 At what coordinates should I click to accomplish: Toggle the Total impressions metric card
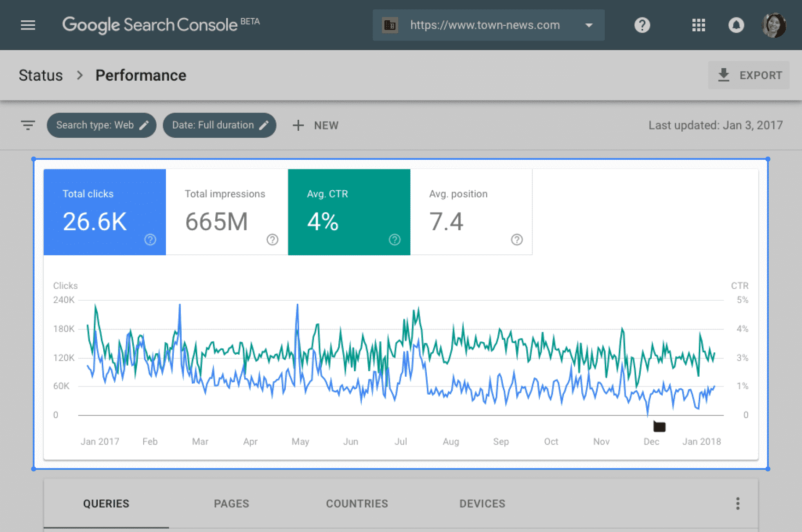click(x=227, y=212)
